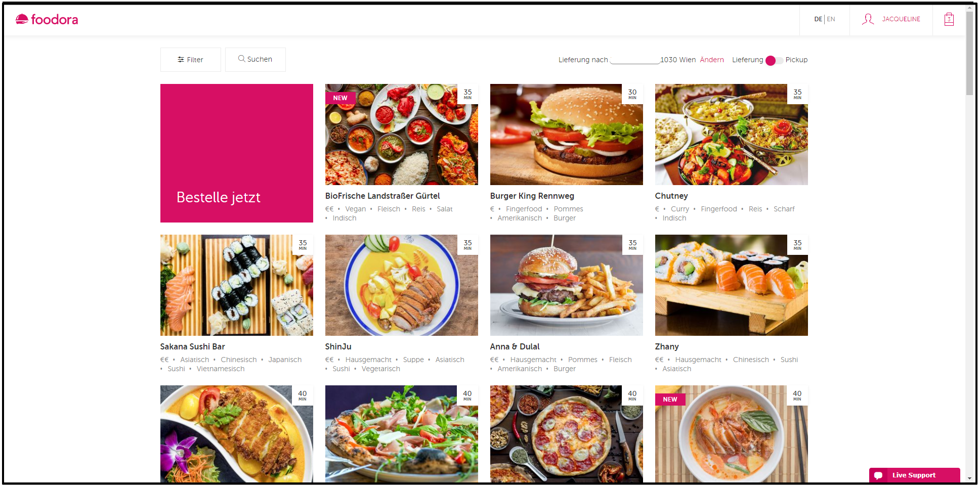Screen dimensions: 980x487
Task: Switch language to EN
Action: click(831, 19)
